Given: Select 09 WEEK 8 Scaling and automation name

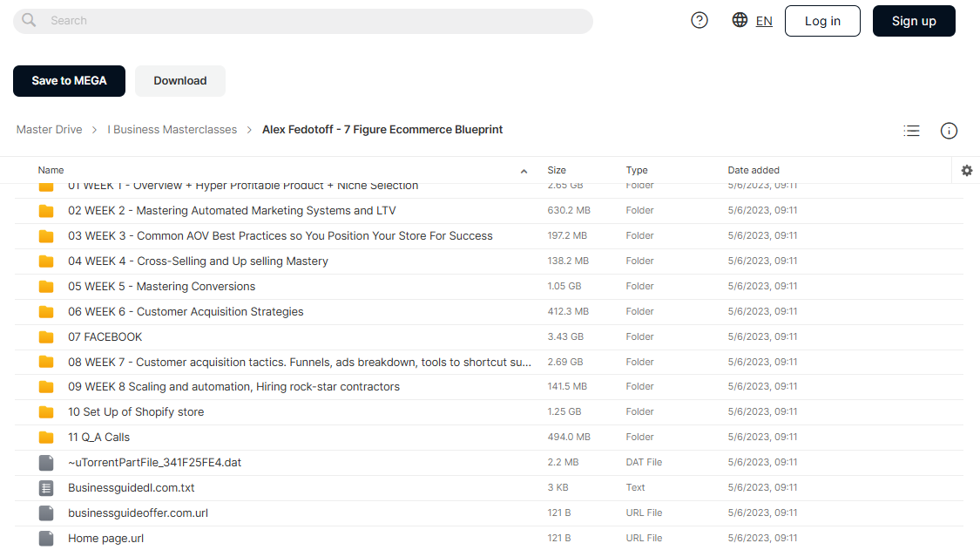Looking at the screenshot, I should tap(233, 387).
